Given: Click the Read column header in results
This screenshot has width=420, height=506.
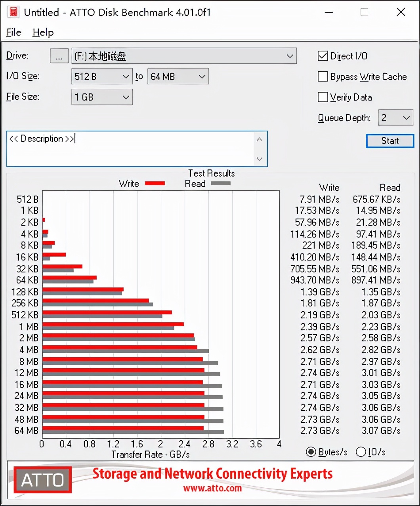Looking at the screenshot, I should click(x=390, y=188).
